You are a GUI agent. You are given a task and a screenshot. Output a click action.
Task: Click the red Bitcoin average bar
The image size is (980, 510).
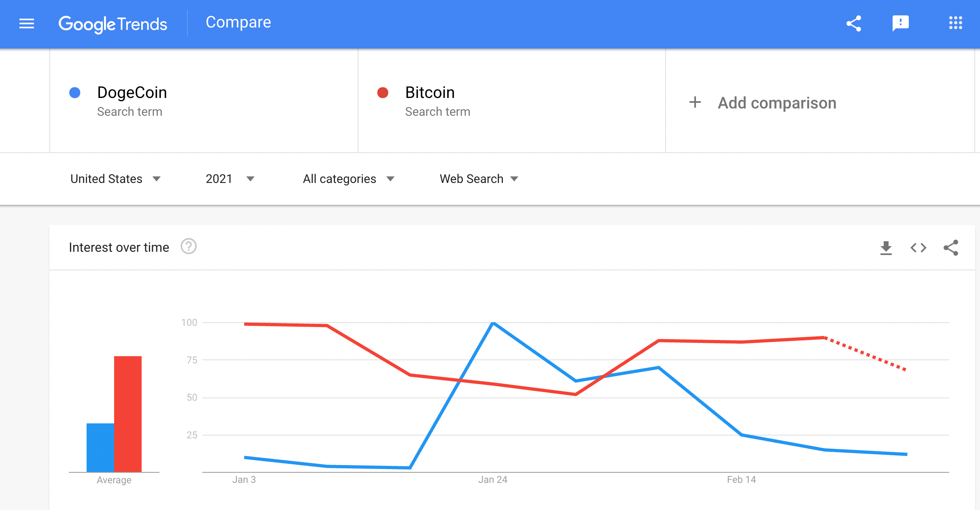click(128, 414)
